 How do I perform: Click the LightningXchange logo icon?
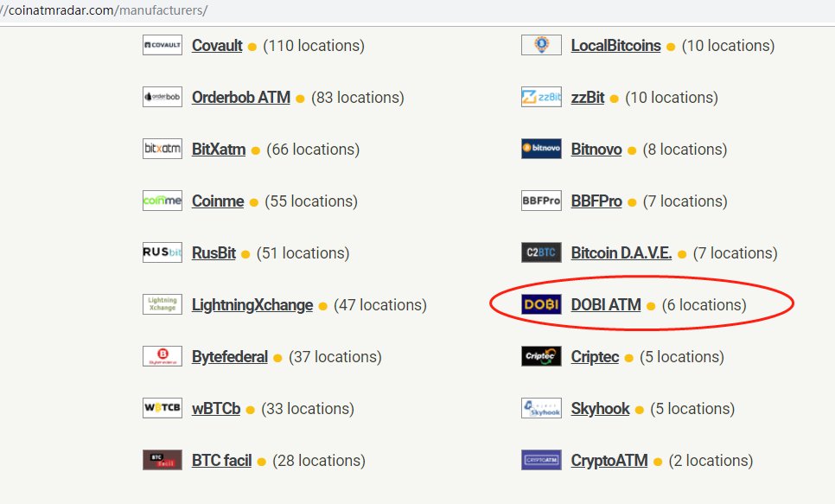(163, 304)
